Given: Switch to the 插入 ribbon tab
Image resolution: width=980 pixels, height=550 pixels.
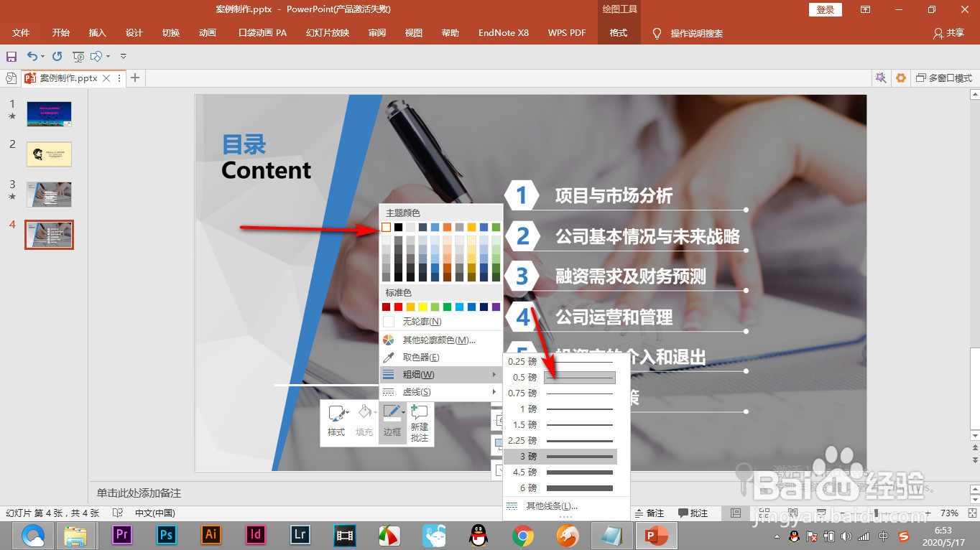Looking at the screenshot, I should click(98, 33).
